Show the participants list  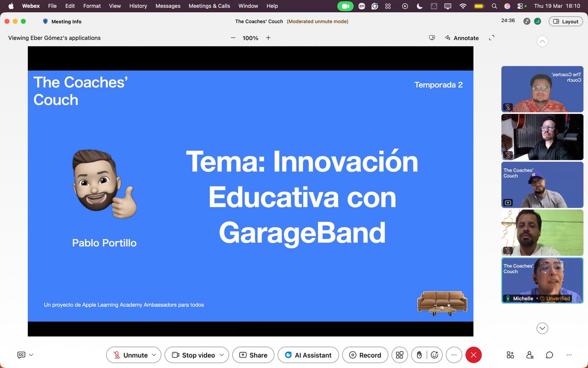click(x=530, y=355)
